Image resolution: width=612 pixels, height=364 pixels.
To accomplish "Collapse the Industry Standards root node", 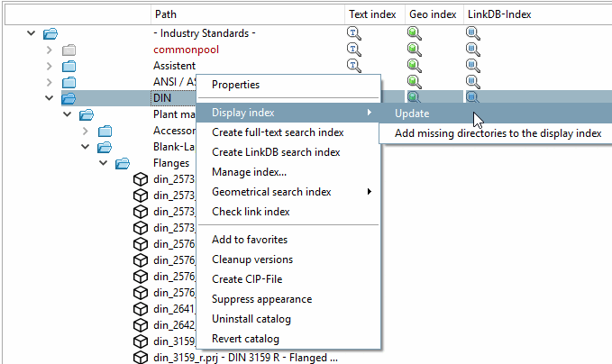I will (32, 33).
